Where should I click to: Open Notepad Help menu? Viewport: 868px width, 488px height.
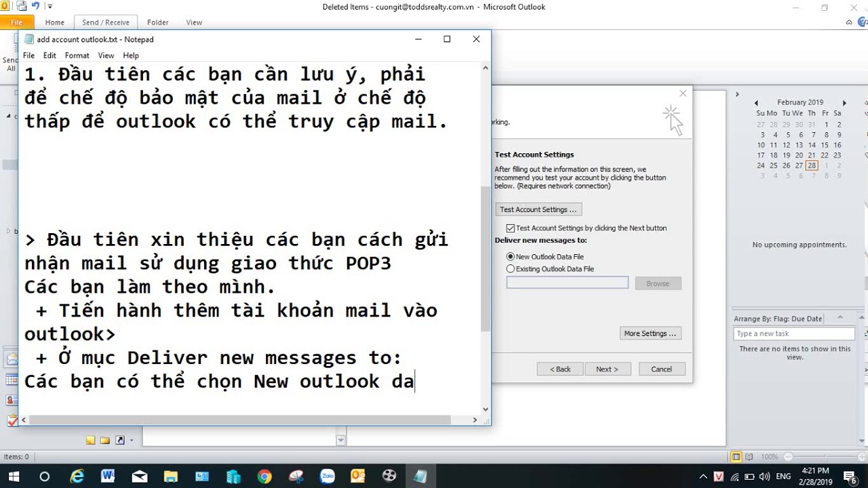131,56
